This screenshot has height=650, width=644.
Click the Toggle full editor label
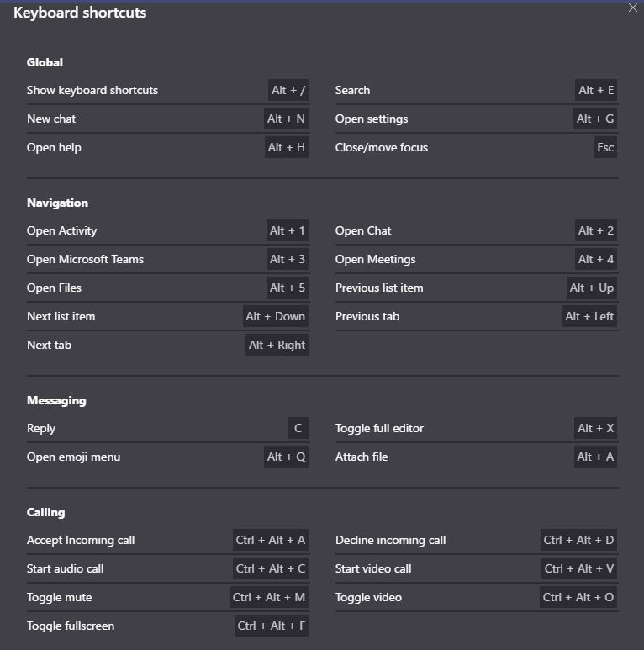(379, 429)
